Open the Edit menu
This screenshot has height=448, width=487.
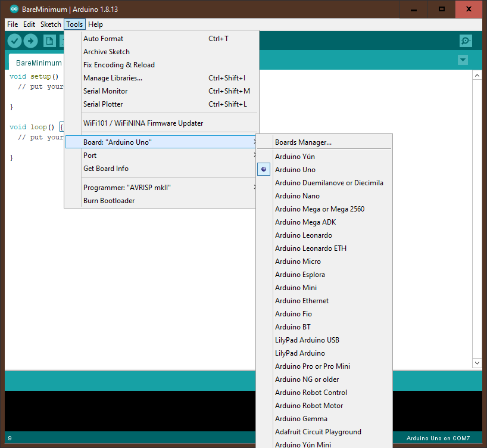pos(29,24)
